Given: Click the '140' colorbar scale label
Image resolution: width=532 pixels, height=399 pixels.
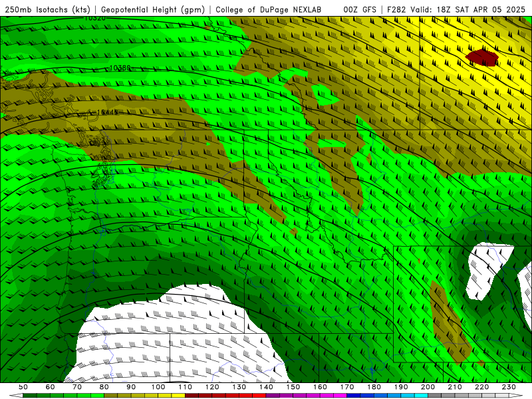Looking at the screenshot, I should [266, 387].
